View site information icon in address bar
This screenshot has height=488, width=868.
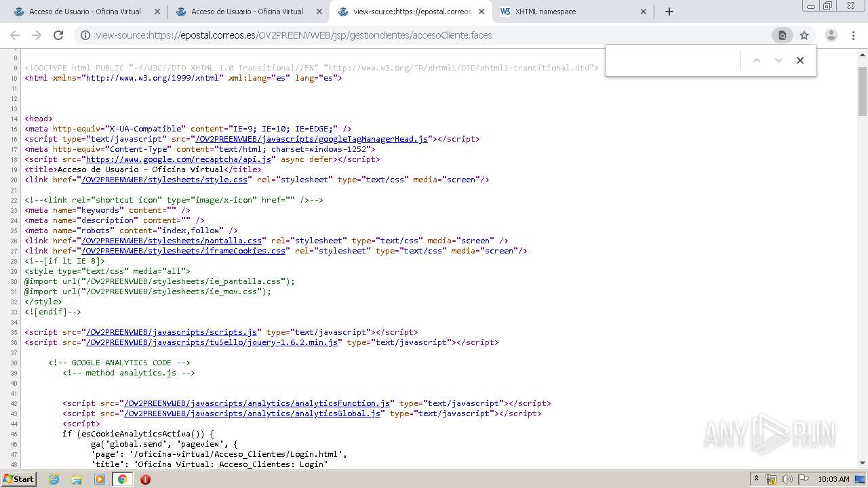(x=85, y=35)
